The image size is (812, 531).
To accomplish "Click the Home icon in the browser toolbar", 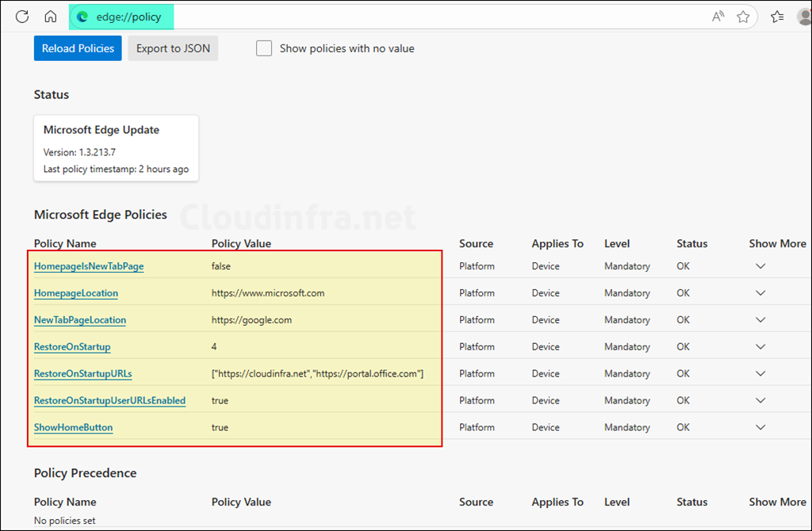I will 50,16.
